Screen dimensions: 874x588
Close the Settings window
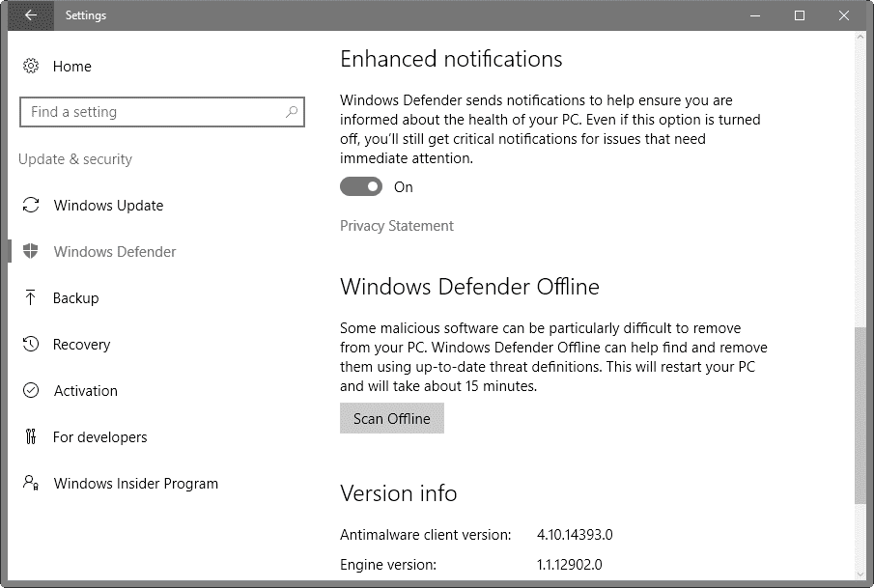[844, 15]
